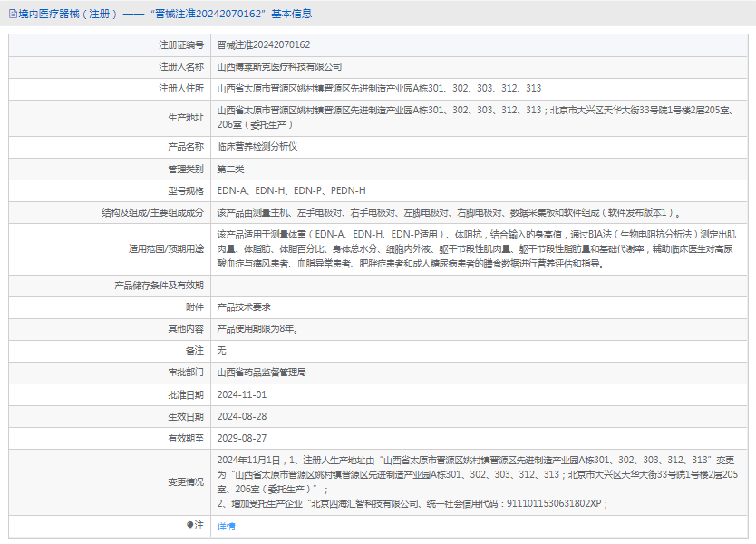
Task: Click the 备注 label
Action: click(x=195, y=351)
